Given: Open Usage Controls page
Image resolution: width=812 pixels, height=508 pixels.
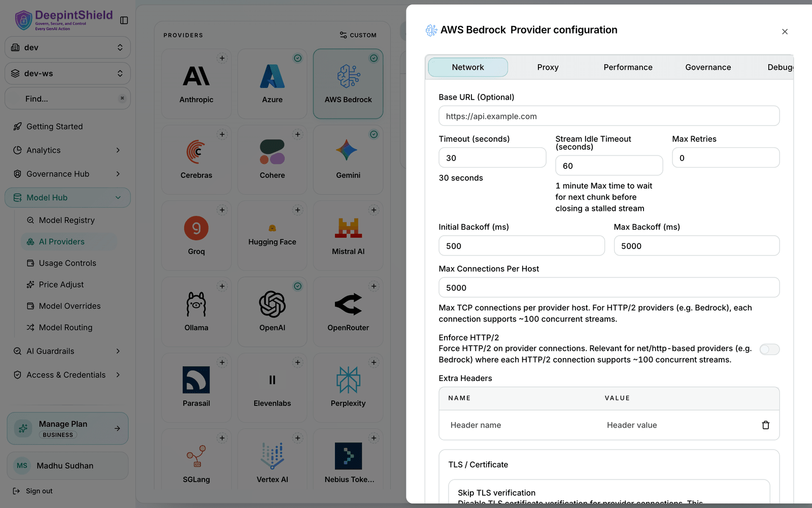Looking at the screenshot, I should pyautogui.click(x=69, y=263).
